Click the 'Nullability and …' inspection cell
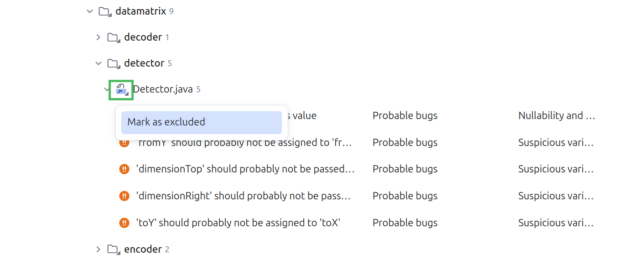 point(556,116)
